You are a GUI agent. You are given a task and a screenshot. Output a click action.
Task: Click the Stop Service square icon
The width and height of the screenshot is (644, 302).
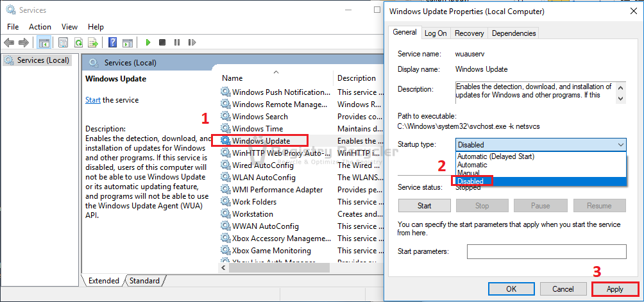(x=162, y=42)
